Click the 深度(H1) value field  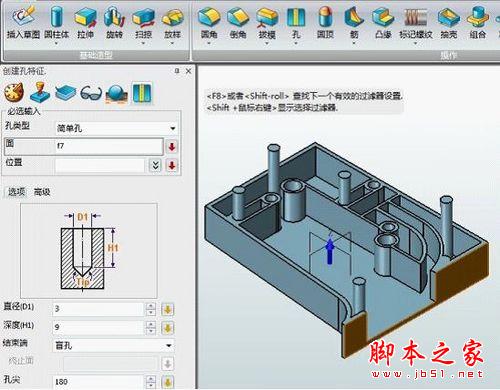click(98, 327)
